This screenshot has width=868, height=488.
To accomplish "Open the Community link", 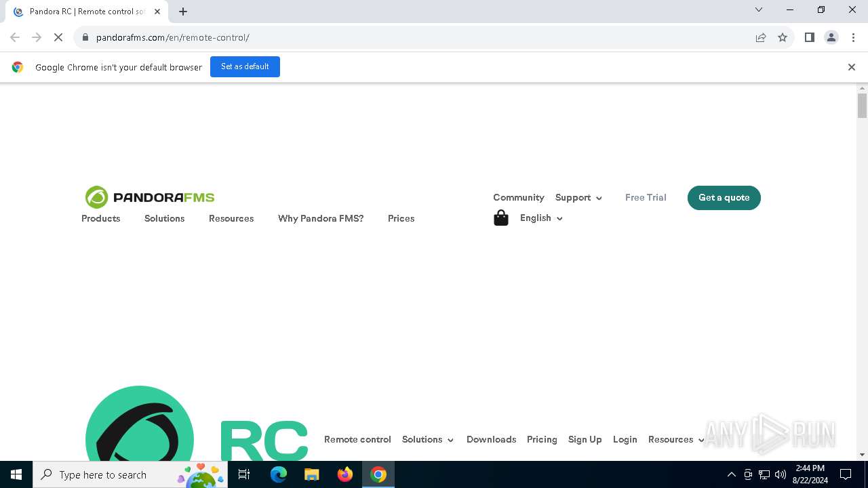I will coord(519,197).
